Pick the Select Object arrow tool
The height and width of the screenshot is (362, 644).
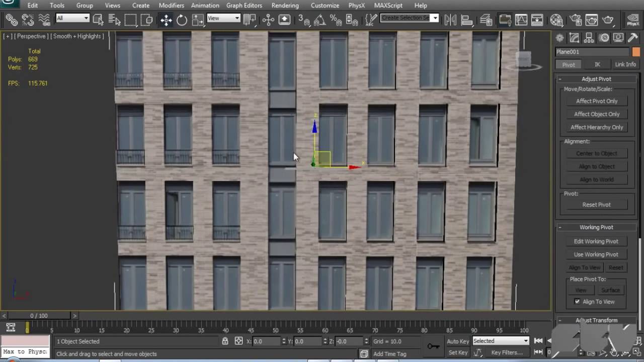coord(98,20)
